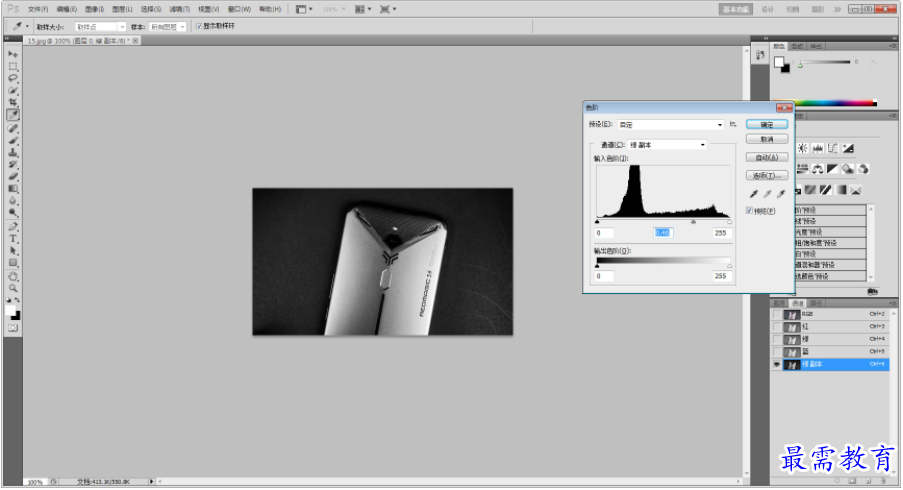This screenshot has width=903, height=490.
Task: Open the Layer menu
Action: (122, 9)
